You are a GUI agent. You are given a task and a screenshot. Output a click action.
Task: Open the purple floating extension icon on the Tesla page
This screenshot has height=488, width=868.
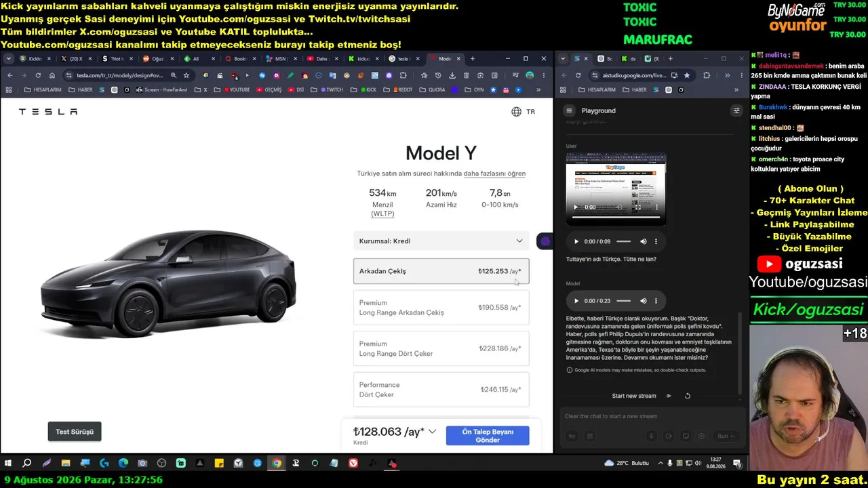[545, 241]
